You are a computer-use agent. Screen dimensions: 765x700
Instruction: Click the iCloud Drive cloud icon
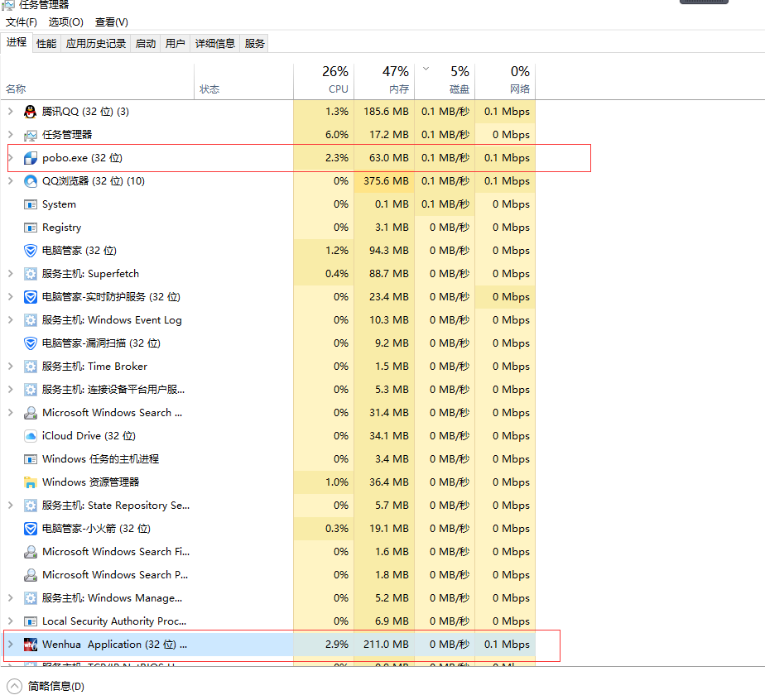click(30, 435)
